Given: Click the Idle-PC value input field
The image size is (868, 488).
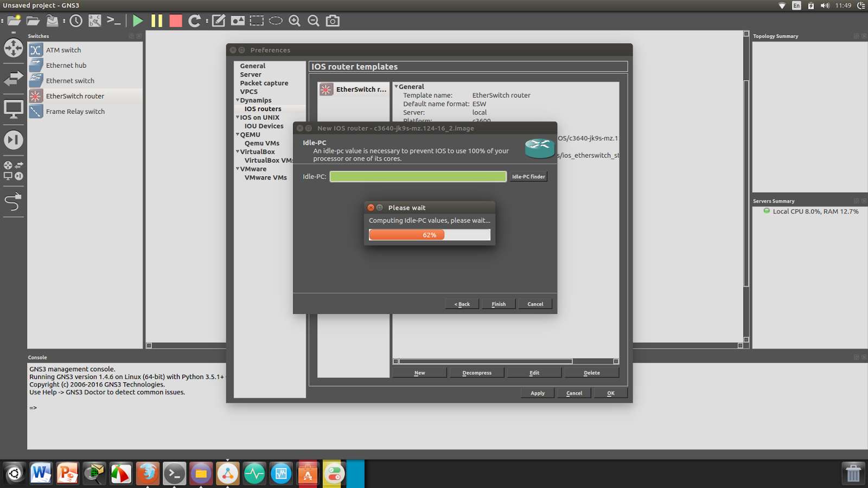Looking at the screenshot, I should pos(418,177).
